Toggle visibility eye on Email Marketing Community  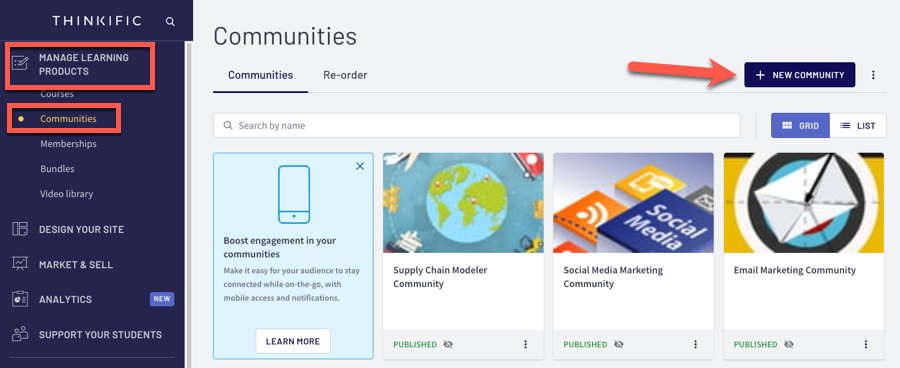point(789,344)
